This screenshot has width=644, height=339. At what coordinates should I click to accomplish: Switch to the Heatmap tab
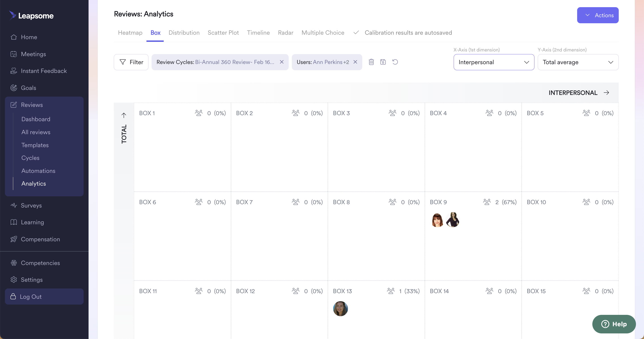click(x=130, y=32)
